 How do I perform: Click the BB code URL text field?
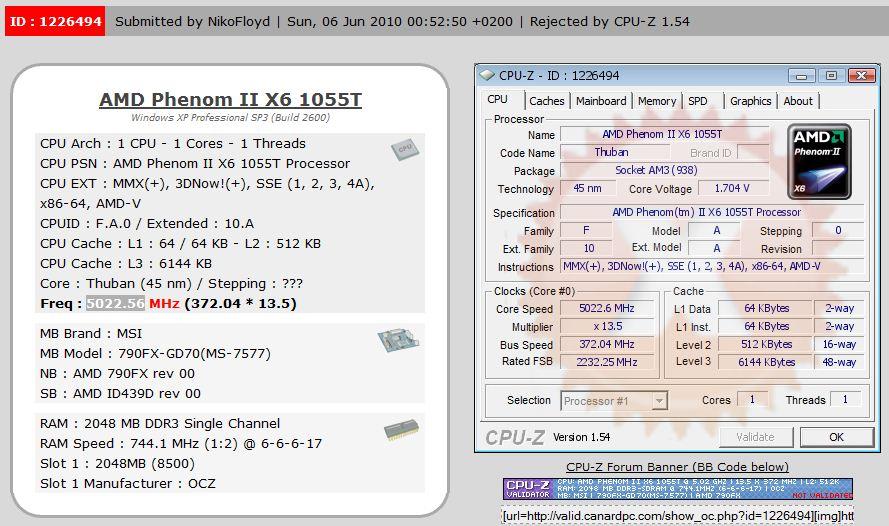pyautogui.click(x=678, y=516)
